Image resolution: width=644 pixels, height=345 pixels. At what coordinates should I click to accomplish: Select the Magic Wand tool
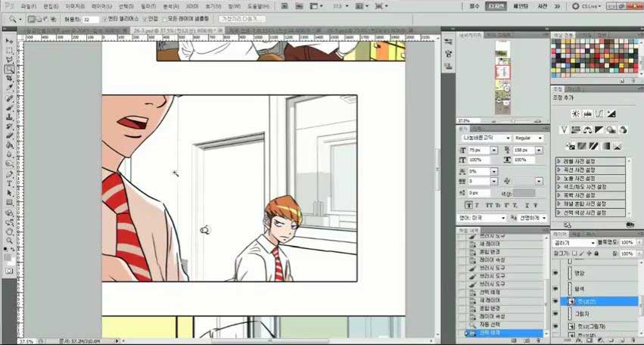click(9, 70)
